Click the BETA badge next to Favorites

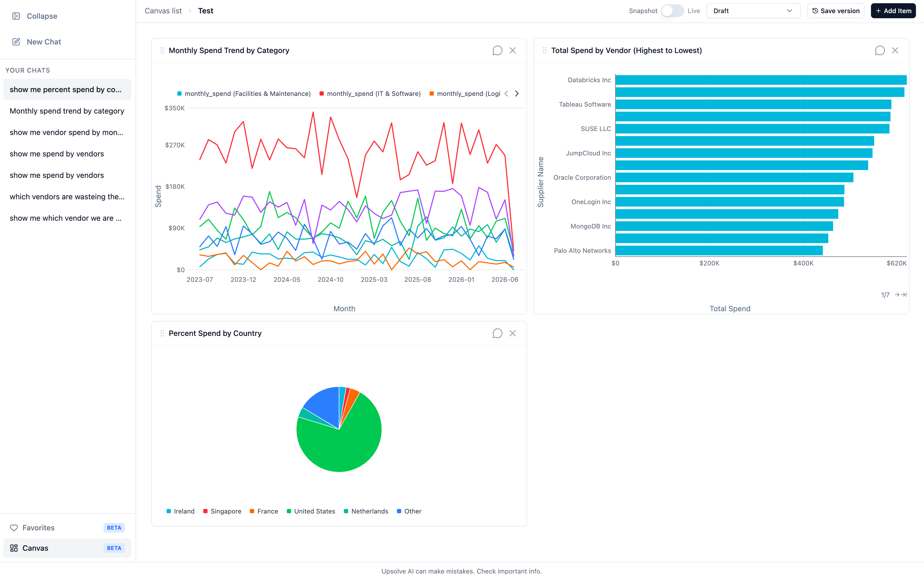coord(114,528)
